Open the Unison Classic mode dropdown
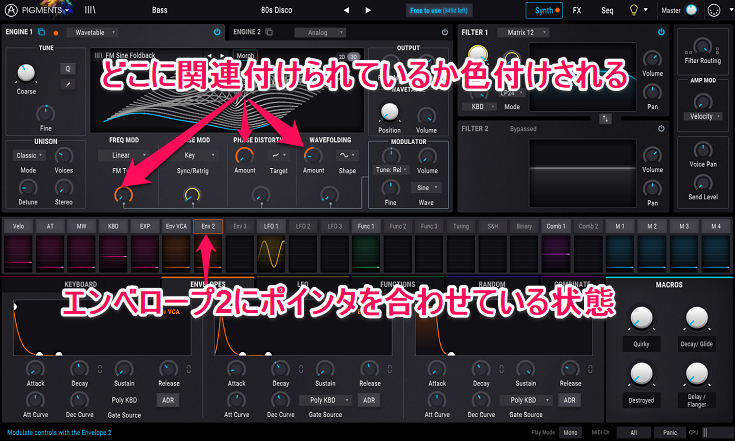Image resolution: width=735 pixels, height=441 pixels. coord(29,155)
